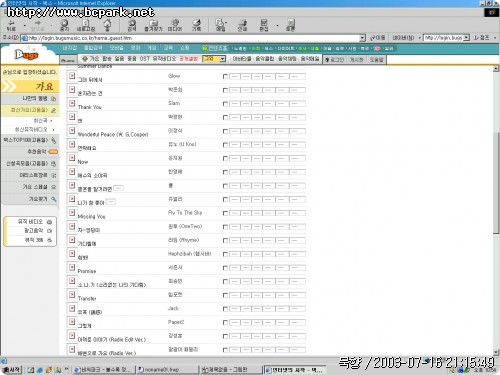The width and height of the screenshot is (500, 375).
Task: Open the Back button history arrow
Action: tap(25, 25)
